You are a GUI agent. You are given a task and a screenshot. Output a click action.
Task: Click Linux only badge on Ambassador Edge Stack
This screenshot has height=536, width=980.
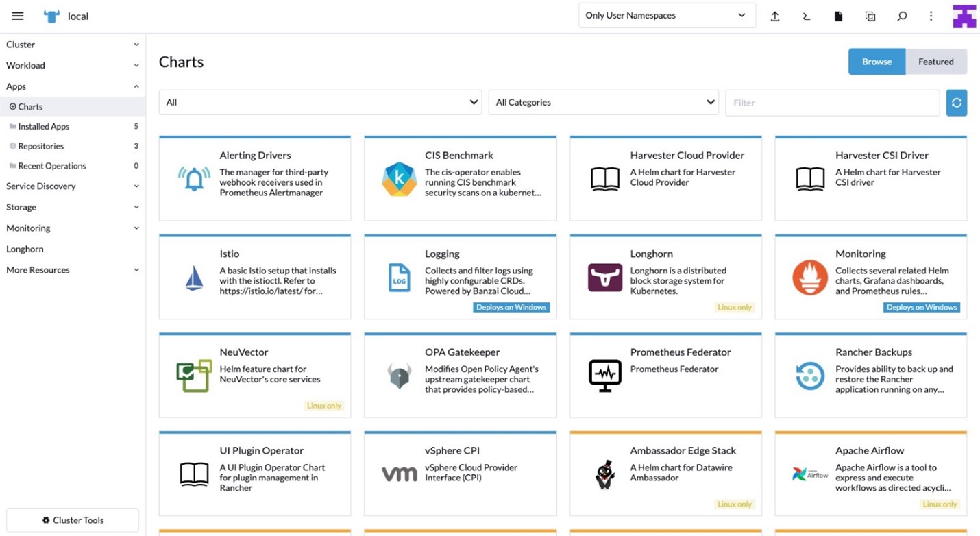tap(735, 504)
